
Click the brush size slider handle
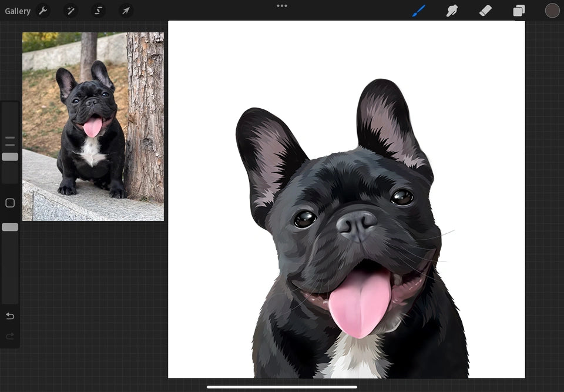pos(10,157)
